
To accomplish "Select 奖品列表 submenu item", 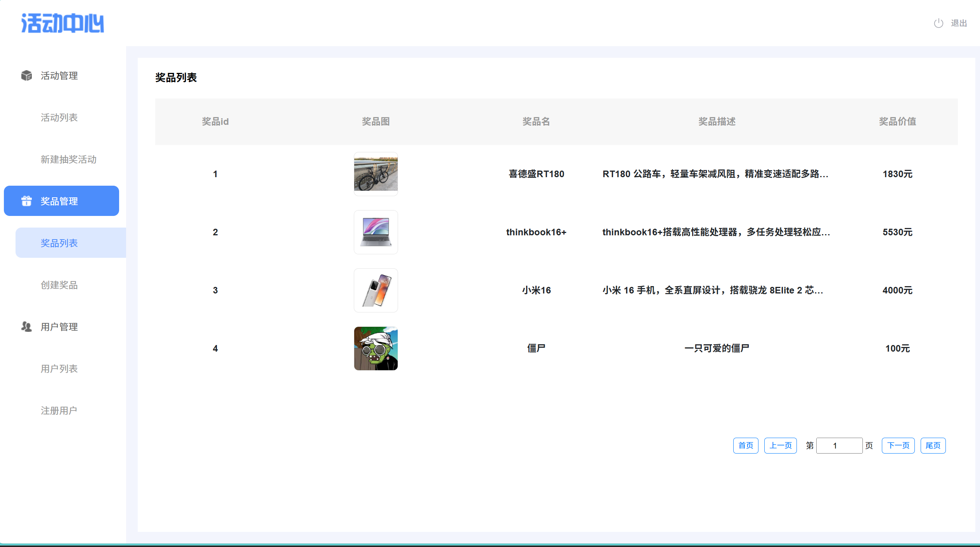I will click(x=59, y=243).
